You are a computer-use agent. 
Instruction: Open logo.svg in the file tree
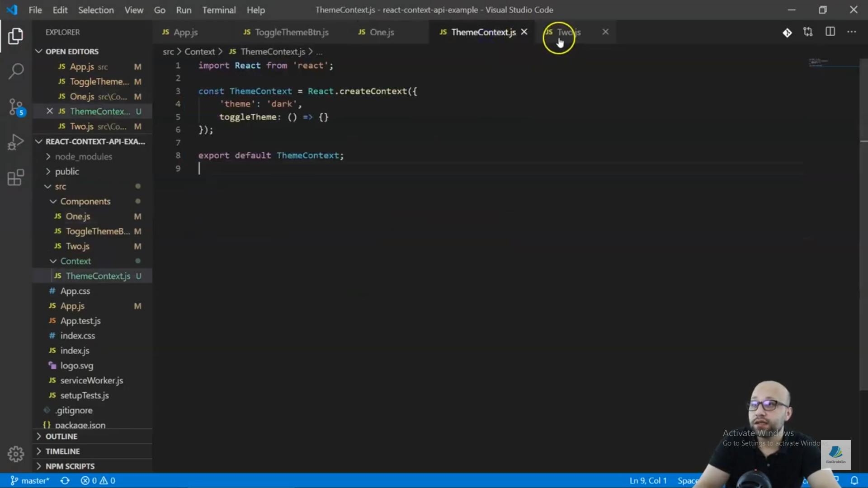[x=76, y=365]
